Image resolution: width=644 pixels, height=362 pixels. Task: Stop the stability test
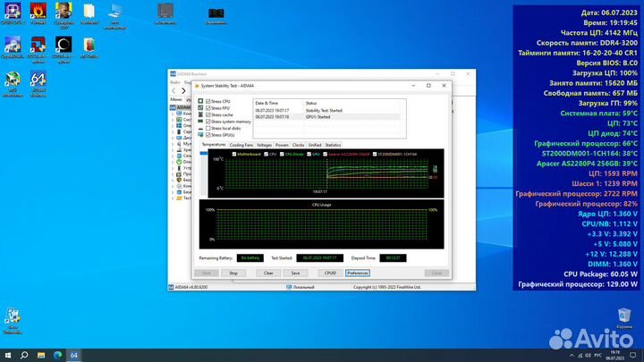coord(233,273)
